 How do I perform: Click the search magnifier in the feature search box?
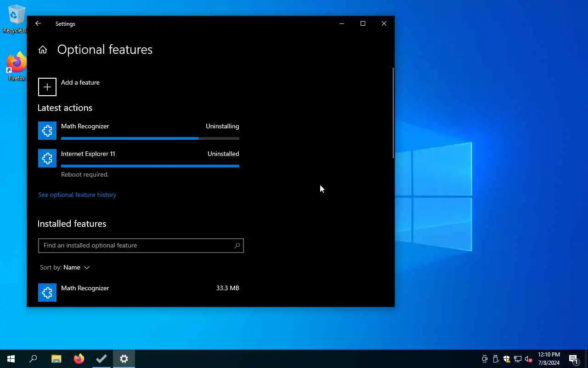tap(237, 246)
